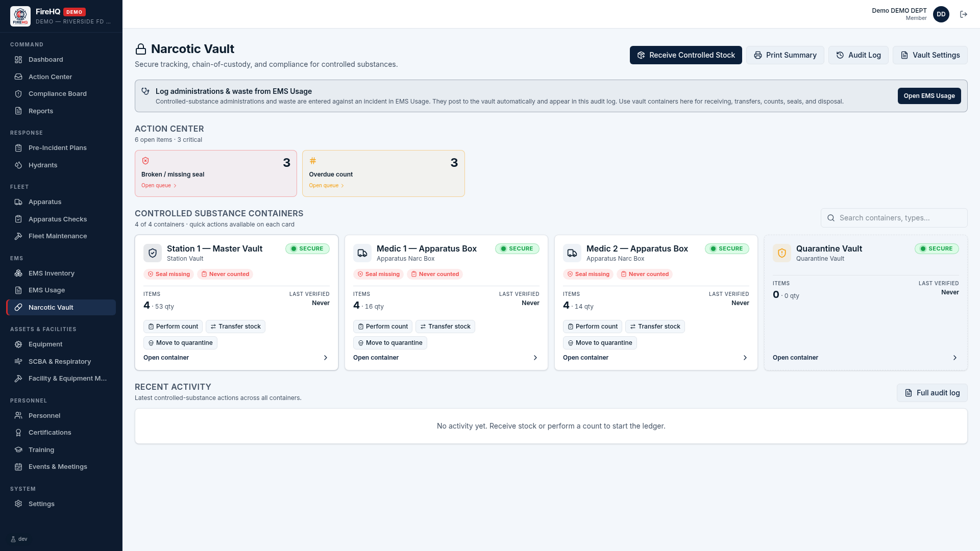Open Dashboard in the sidebar

(x=61, y=60)
